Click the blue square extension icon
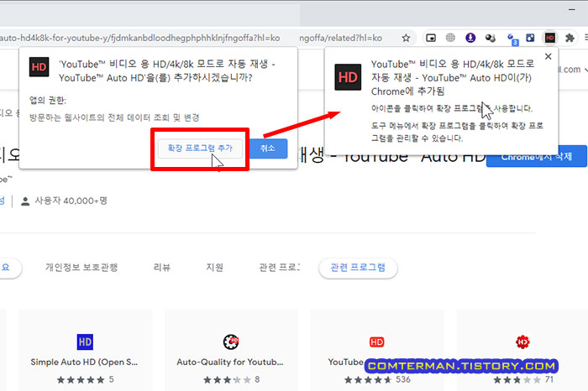Image resolution: width=588 pixels, height=391 pixels. [x=530, y=38]
